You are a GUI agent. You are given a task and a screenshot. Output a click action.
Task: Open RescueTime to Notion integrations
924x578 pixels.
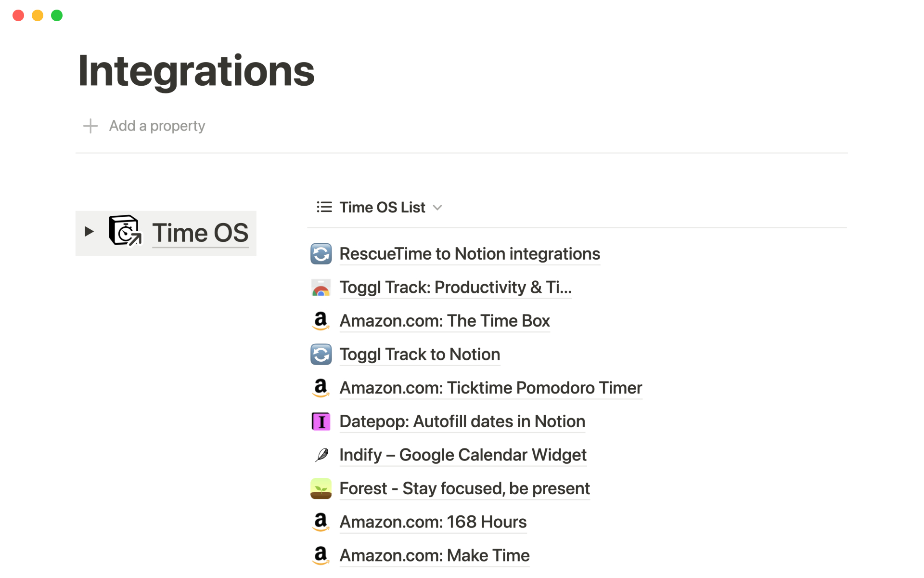pos(469,254)
